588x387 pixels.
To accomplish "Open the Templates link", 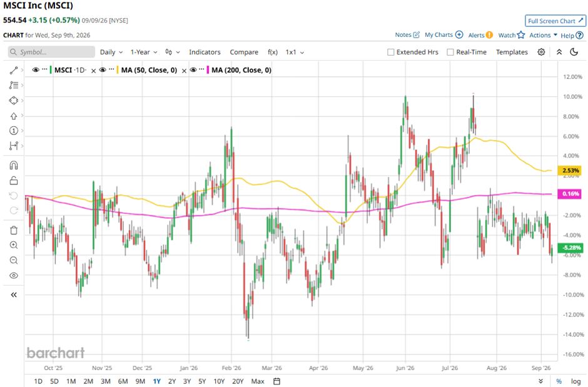I will 512,52.
